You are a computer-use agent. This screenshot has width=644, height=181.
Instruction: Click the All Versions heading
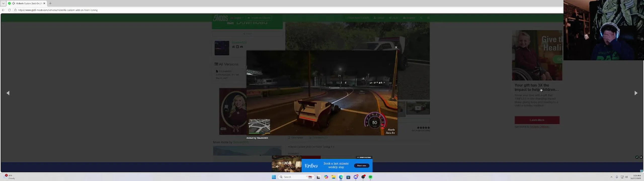pyautogui.click(x=226, y=64)
